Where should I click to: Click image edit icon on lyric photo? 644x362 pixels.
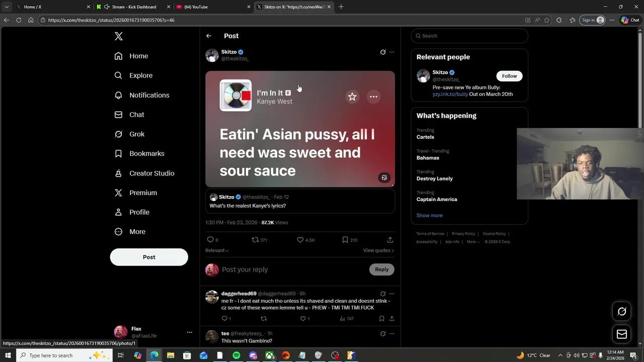(x=384, y=177)
